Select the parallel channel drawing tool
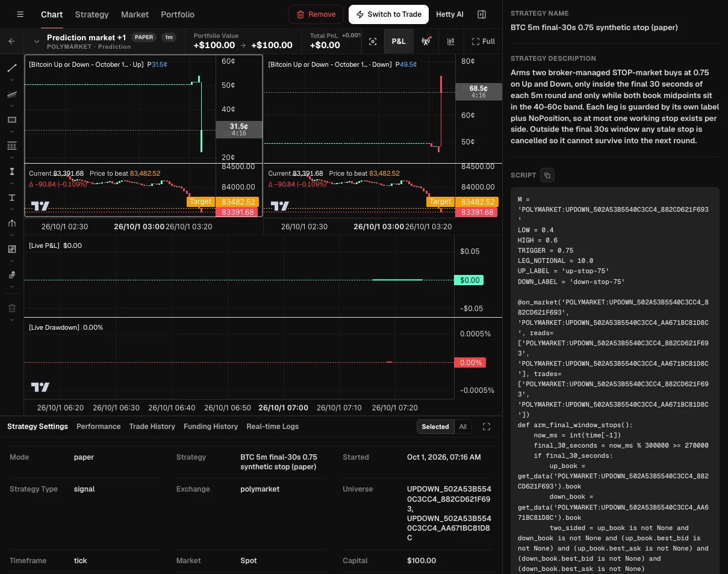 pos(12,94)
